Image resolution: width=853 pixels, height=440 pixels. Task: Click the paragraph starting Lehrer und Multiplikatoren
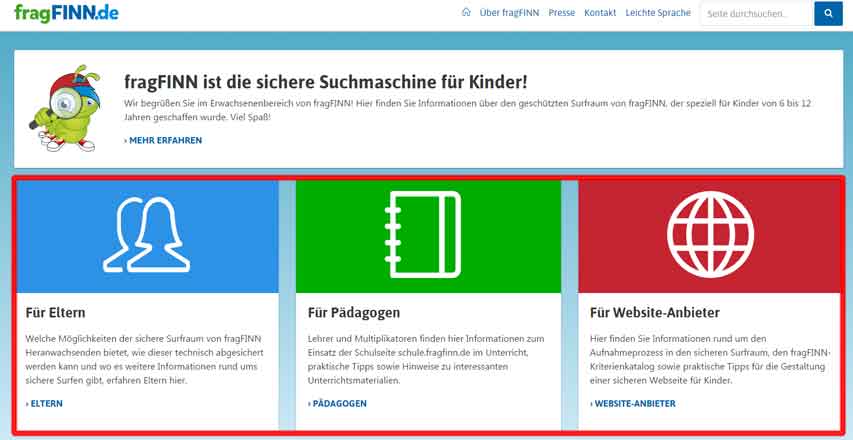point(426,360)
